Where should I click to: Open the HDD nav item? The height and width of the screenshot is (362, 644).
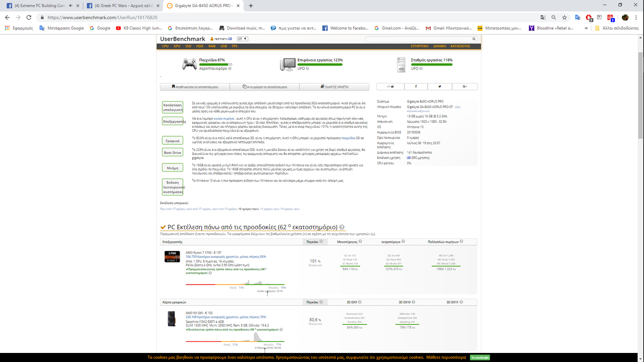(x=200, y=46)
